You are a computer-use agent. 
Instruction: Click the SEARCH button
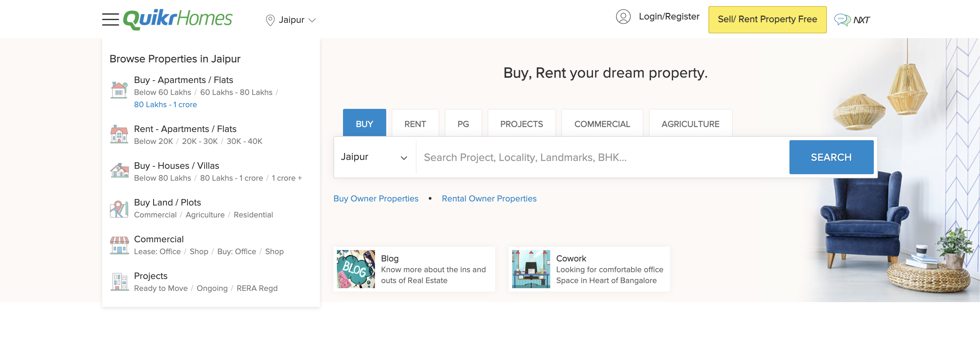831,157
